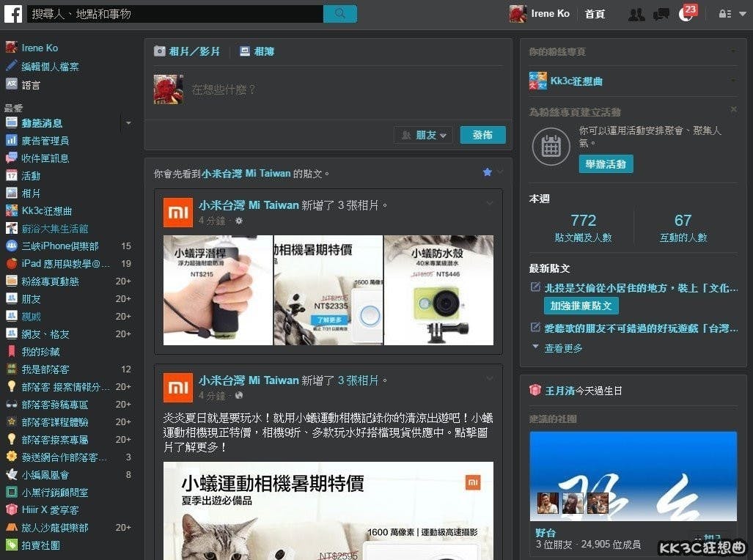Open messages icon in top bar
This screenshot has width=753, height=560.
(661, 14)
